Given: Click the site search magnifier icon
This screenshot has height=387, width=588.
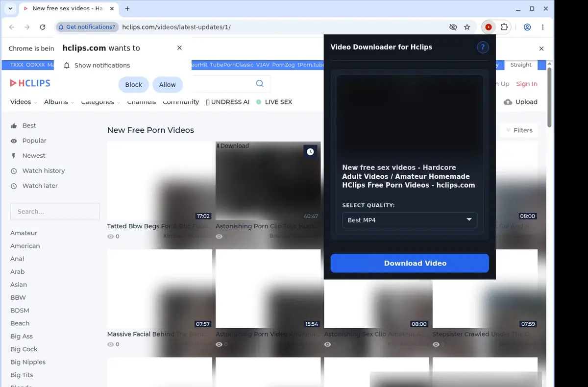Looking at the screenshot, I should click(260, 83).
